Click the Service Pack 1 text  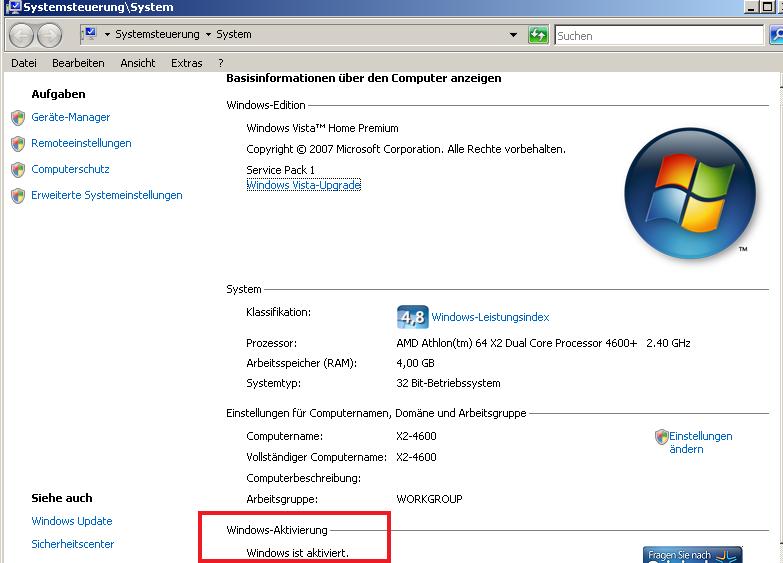[x=281, y=170]
